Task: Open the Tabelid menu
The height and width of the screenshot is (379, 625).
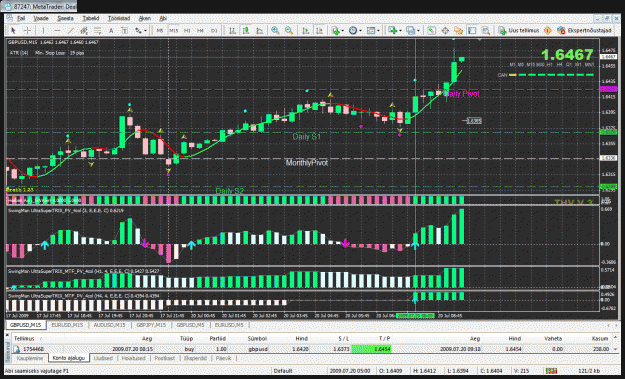Action: pos(90,18)
